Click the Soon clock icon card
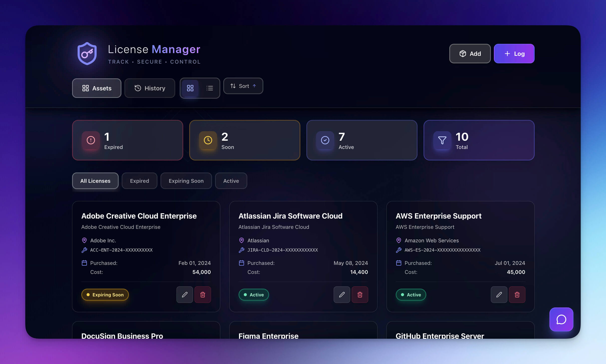The image size is (606, 364). 208,140
